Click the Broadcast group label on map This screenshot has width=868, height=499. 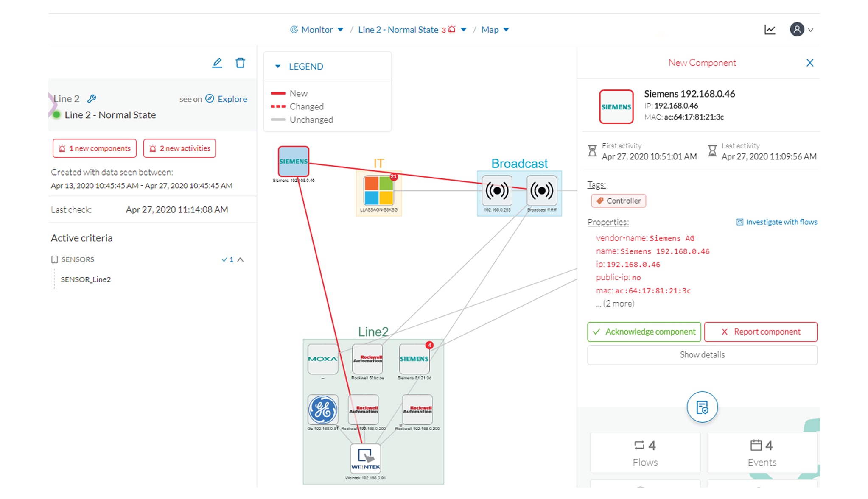coord(519,164)
